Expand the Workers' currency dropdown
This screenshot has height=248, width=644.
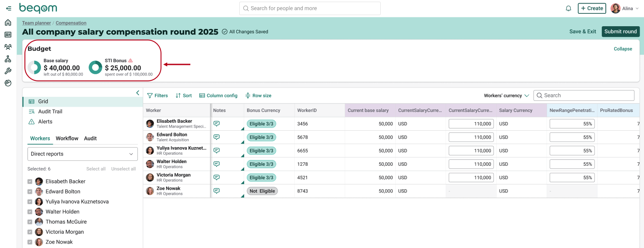click(507, 96)
